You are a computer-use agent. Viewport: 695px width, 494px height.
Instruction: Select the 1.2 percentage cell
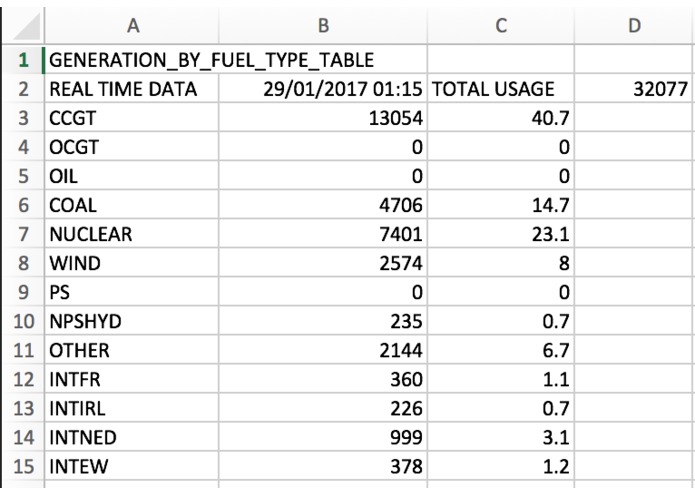point(501,466)
